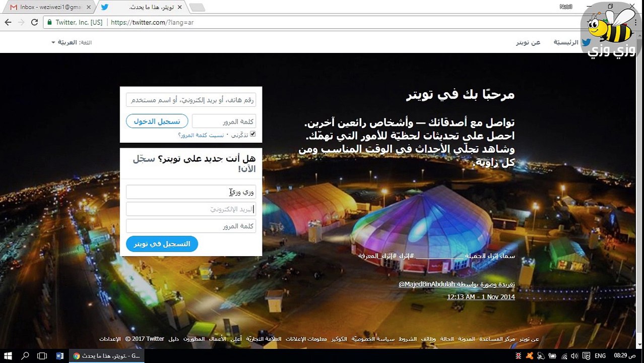Click the browser Forward arrow
This screenshot has height=363, width=644.
coord(21,22)
